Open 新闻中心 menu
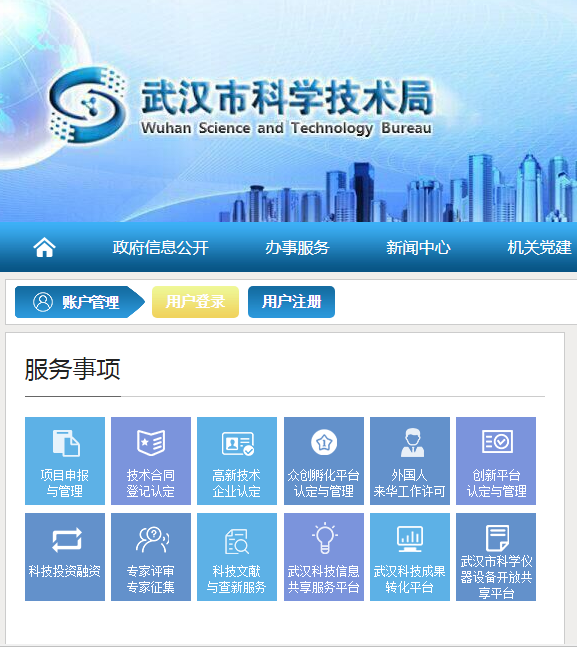 pyautogui.click(x=418, y=248)
